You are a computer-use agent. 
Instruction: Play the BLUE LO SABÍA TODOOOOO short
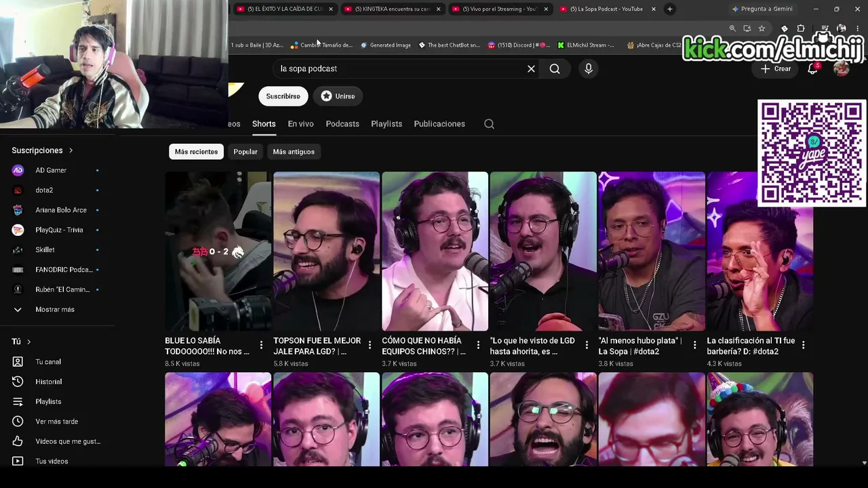click(x=218, y=251)
